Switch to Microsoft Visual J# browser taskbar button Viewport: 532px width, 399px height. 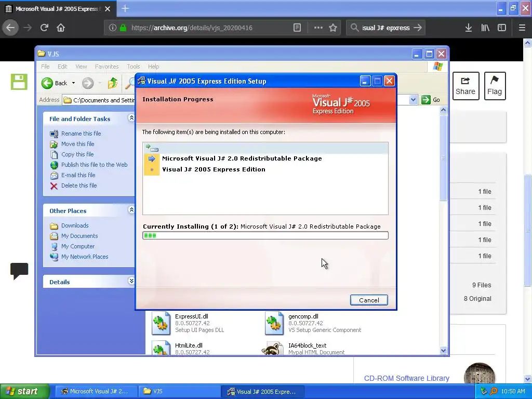[96, 391]
